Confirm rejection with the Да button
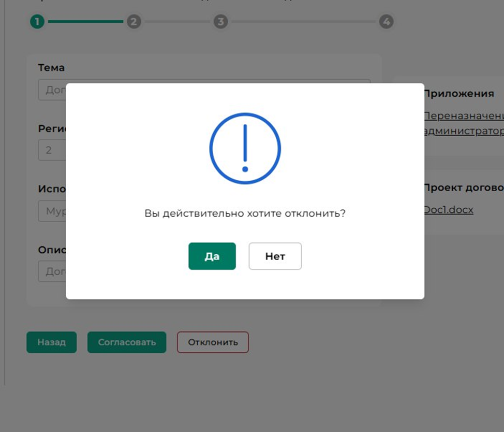504x432 pixels. pyautogui.click(x=212, y=256)
